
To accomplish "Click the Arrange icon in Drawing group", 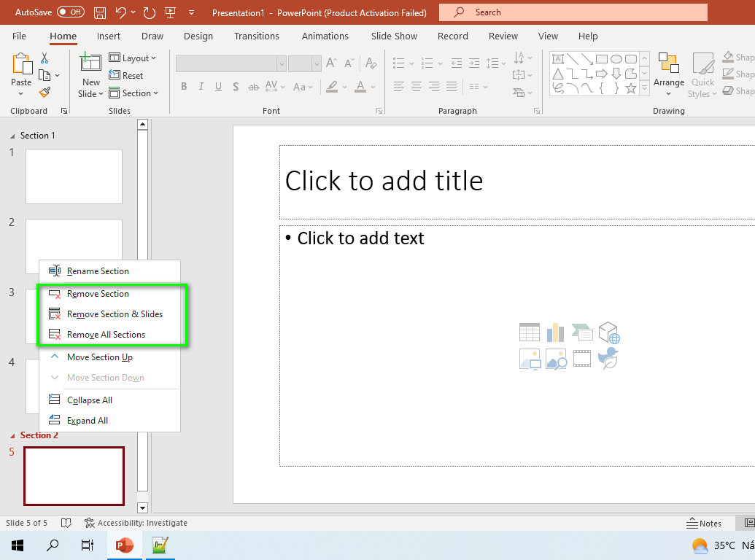I will click(668, 73).
